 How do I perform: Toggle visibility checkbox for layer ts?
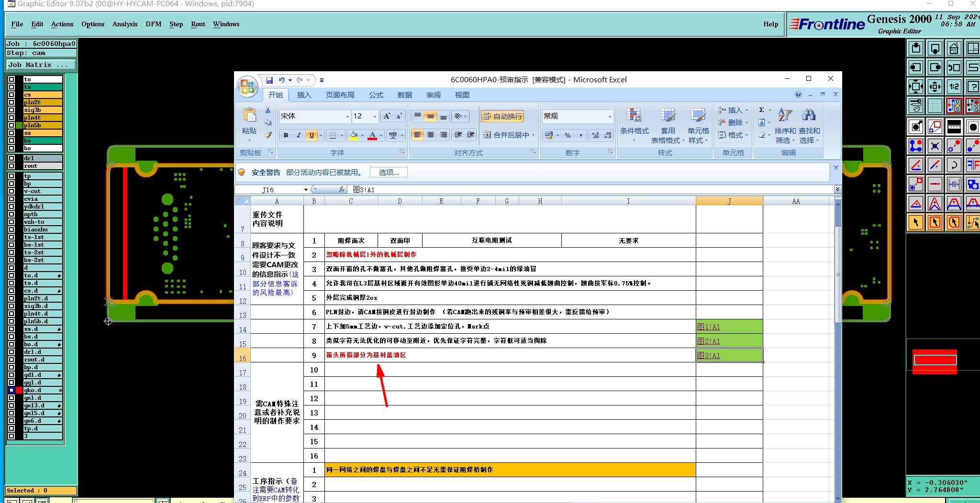11,87
